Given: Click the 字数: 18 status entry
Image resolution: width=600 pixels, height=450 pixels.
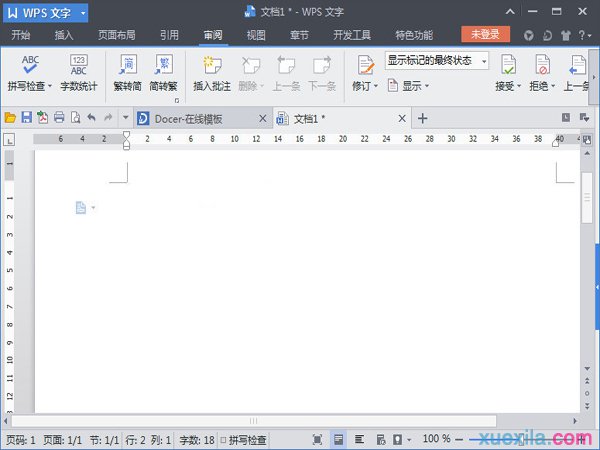Looking at the screenshot, I should tap(197, 440).
